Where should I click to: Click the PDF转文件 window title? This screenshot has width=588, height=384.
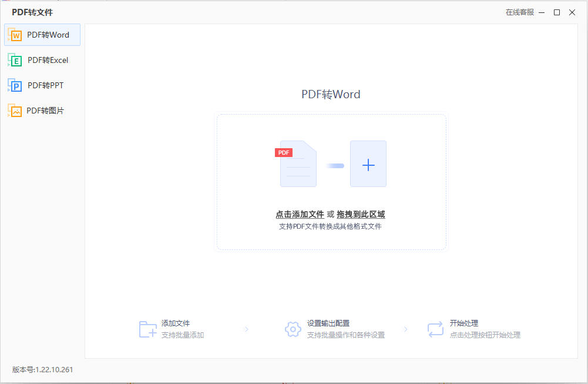point(32,12)
